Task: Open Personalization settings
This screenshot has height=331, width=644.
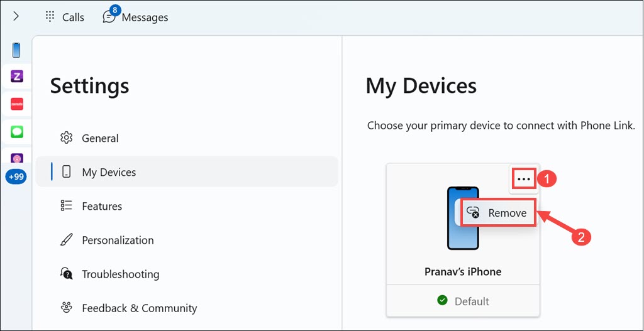Action: [x=118, y=240]
